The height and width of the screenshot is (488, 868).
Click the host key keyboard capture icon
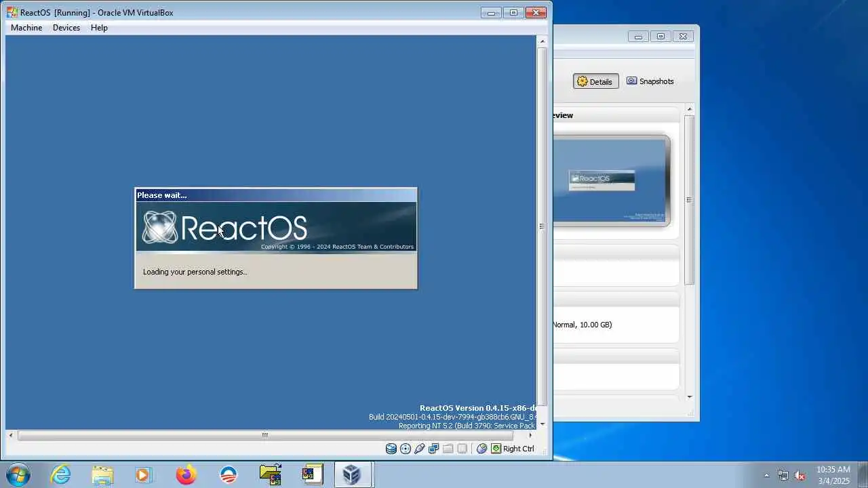point(496,449)
